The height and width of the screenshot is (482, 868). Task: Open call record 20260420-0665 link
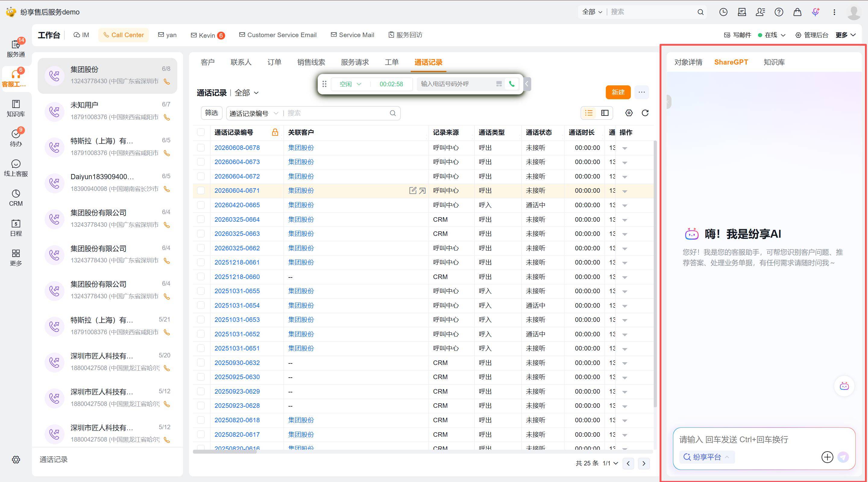coord(237,205)
